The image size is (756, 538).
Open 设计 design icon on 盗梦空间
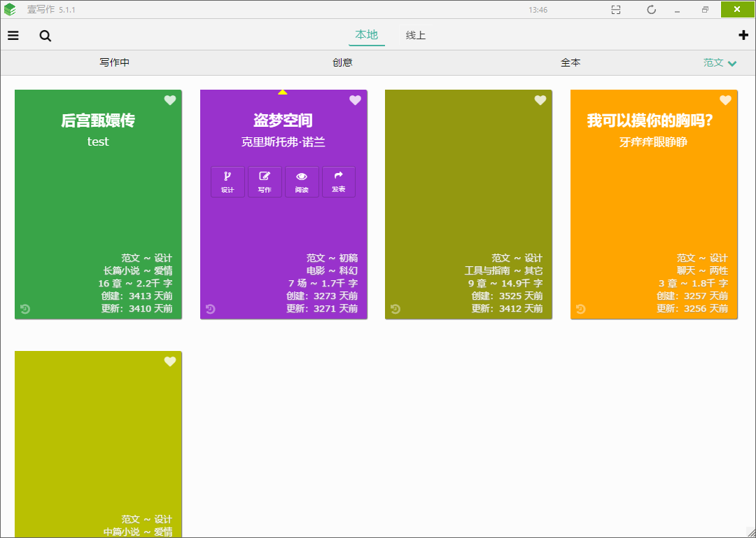click(x=227, y=182)
